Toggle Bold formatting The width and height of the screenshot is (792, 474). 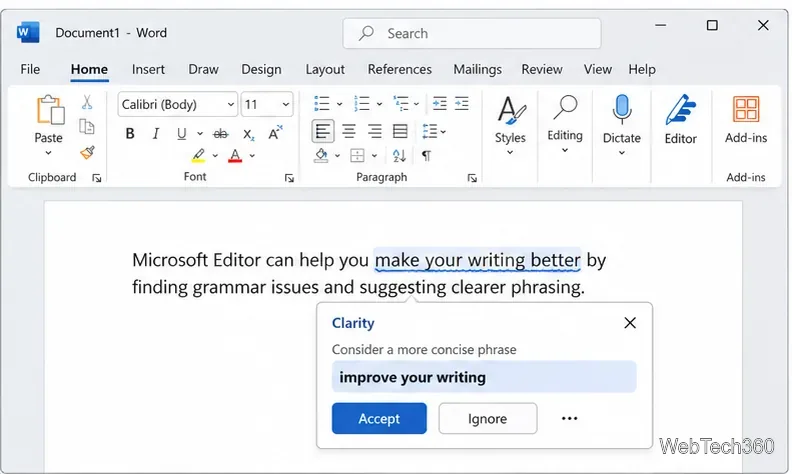(x=130, y=133)
